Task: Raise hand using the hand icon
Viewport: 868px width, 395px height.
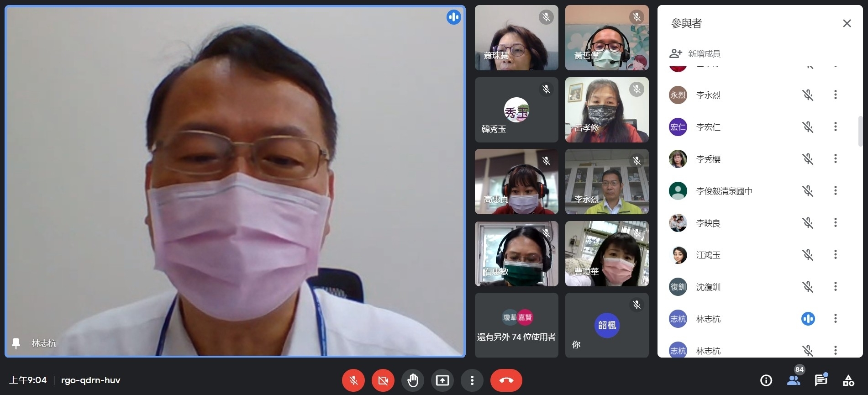Action: [413, 380]
